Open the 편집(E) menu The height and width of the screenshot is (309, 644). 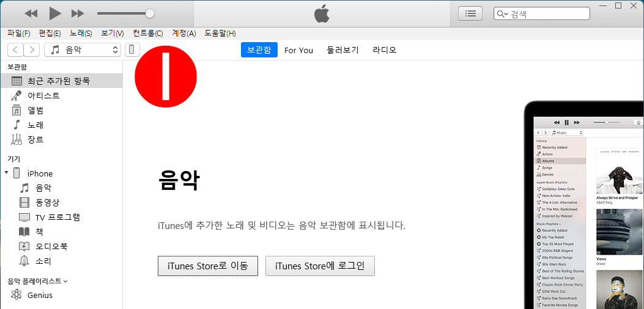point(50,33)
